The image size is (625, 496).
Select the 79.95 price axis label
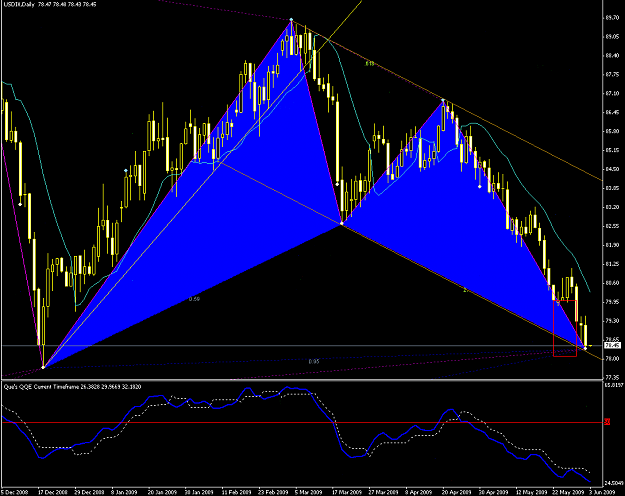point(612,302)
